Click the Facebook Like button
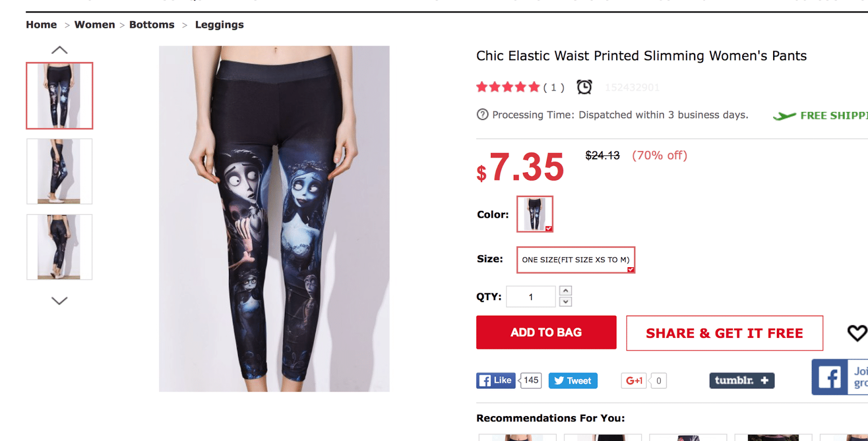This screenshot has height=441, width=868. click(495, 380)
